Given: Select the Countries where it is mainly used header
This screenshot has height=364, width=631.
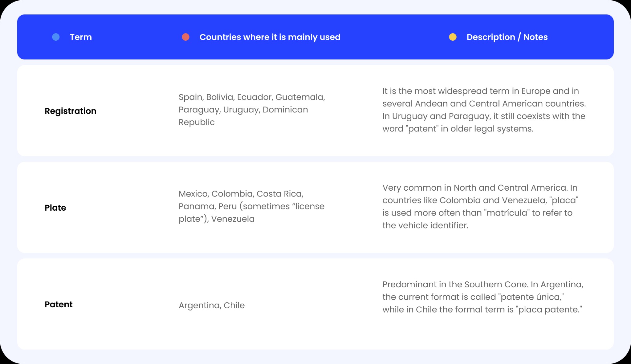Looking at the screenshot, I should point(270,37).
